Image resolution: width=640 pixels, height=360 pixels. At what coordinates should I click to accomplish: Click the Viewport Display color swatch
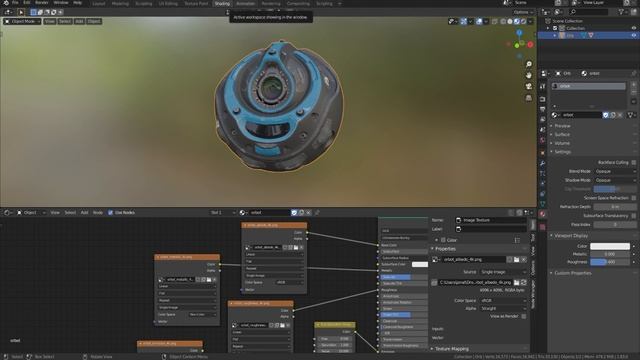coord(610,246)
